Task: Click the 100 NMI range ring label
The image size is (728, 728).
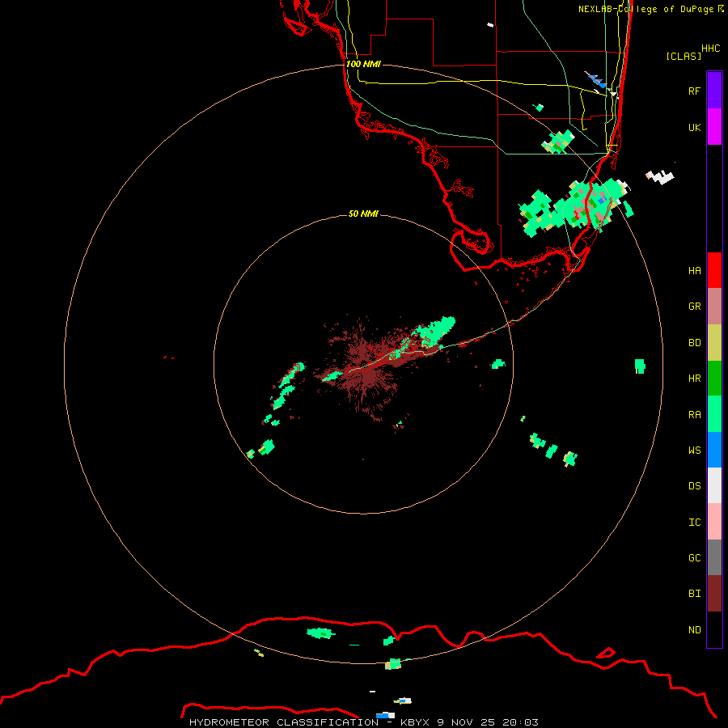Action: (x=363, y=64)
